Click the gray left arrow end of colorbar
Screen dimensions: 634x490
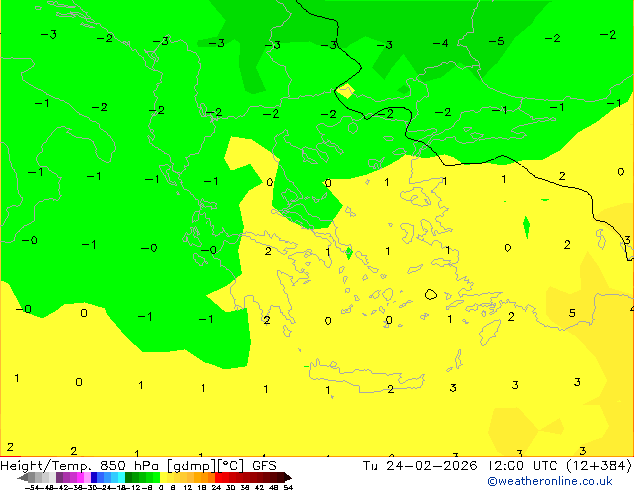(23, 477)
